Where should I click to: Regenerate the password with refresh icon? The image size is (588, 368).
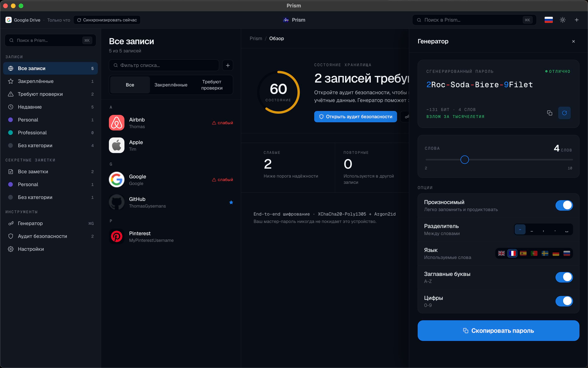564,113
